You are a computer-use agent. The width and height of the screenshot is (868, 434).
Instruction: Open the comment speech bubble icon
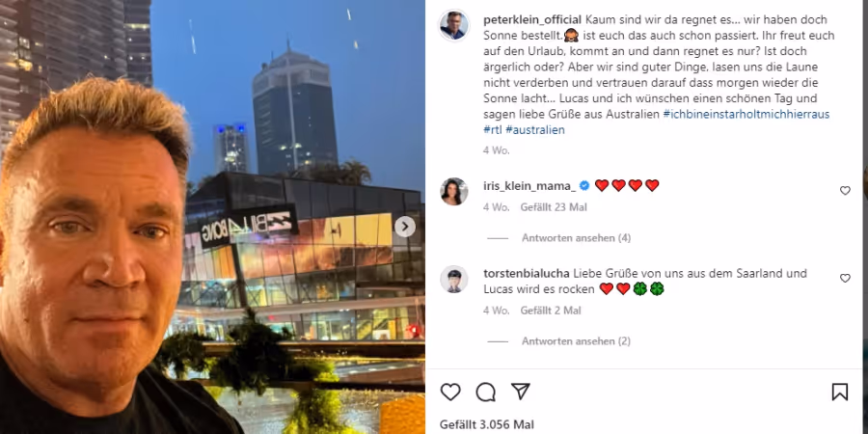pos(485,392)
